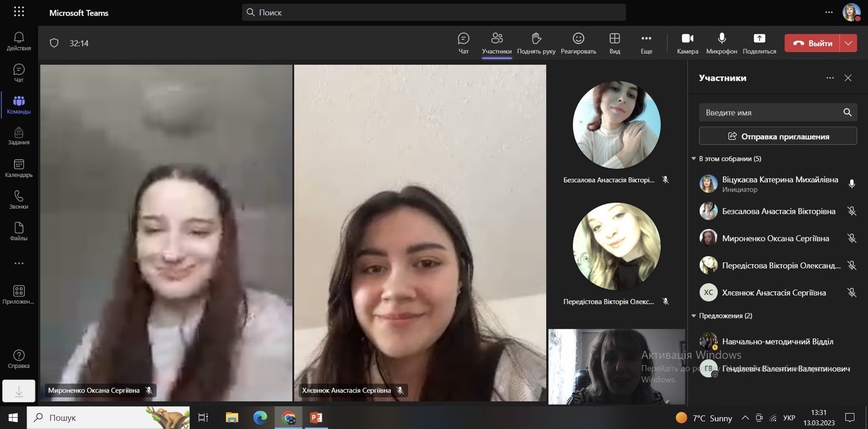This screenshot has height=429, width=868.
Task: Go to Команды in the sidebar
Action: (19, 105)
